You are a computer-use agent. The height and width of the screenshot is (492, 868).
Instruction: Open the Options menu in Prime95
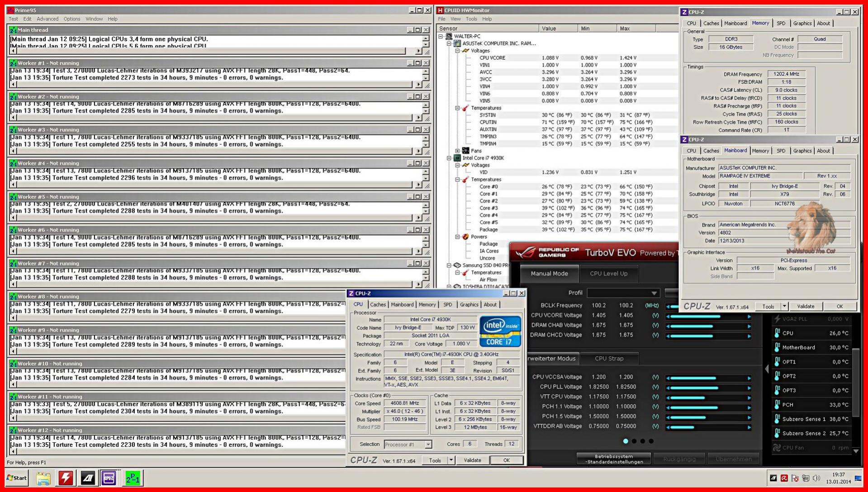pyautogui.click(x=72, y=19)
